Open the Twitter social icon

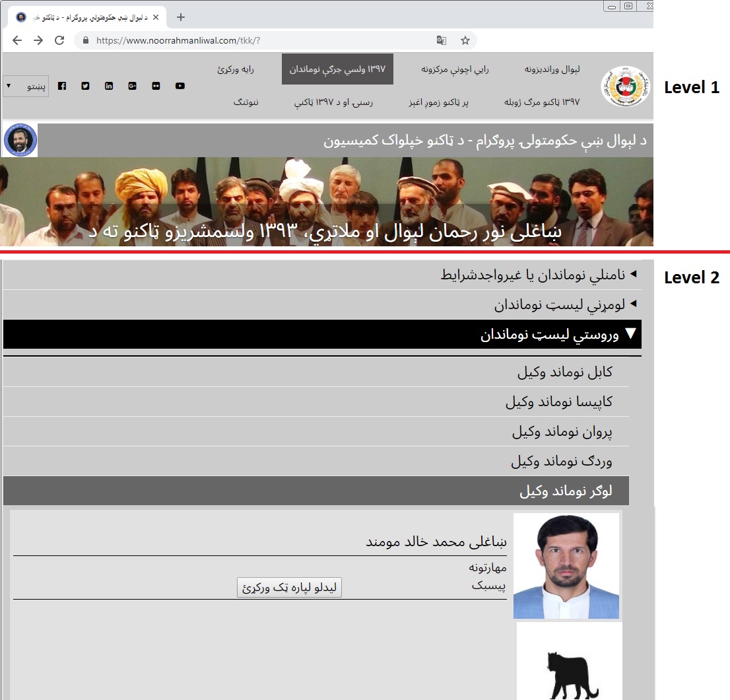pos(85,86)
